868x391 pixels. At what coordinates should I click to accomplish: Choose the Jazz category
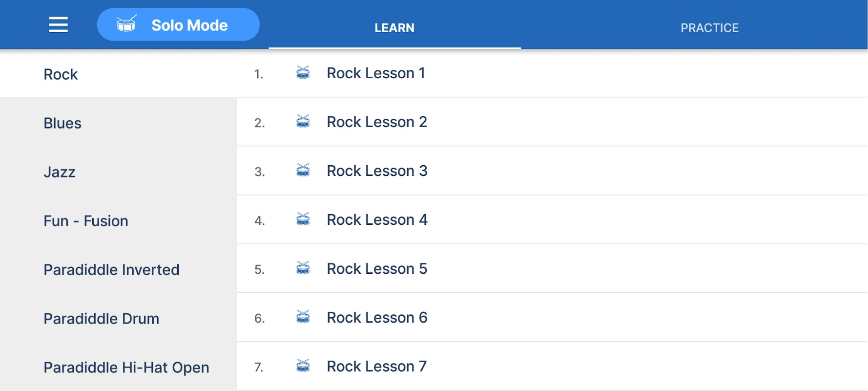(x=60, y=172)
